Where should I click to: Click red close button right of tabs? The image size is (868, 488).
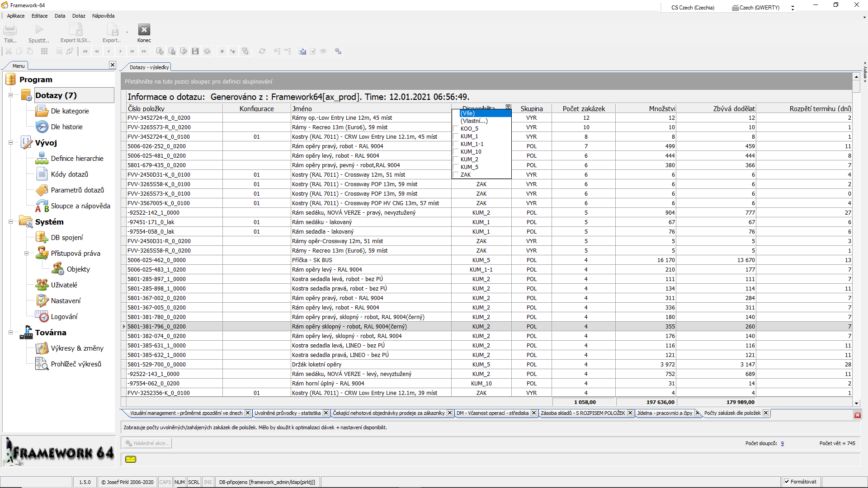pos(857,415)
